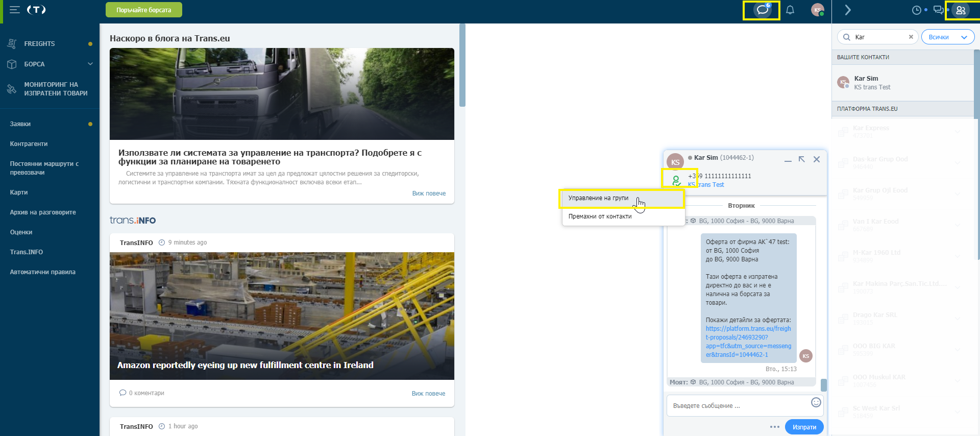Click the magnifier search icon
Viewport: 980px width, 436px height.
(x=847, y=37)
